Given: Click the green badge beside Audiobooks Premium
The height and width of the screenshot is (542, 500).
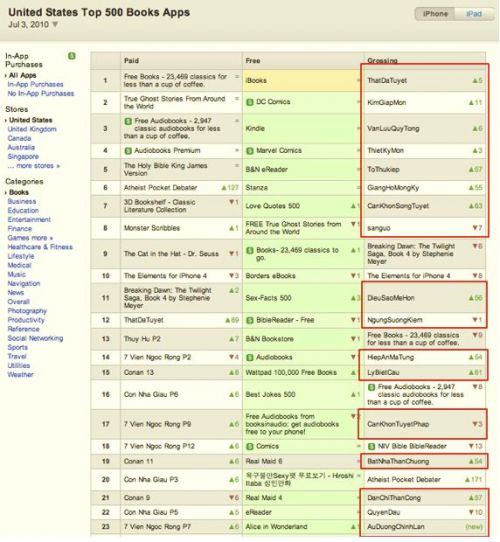Looking at the screenshot, I should point(128,151).
